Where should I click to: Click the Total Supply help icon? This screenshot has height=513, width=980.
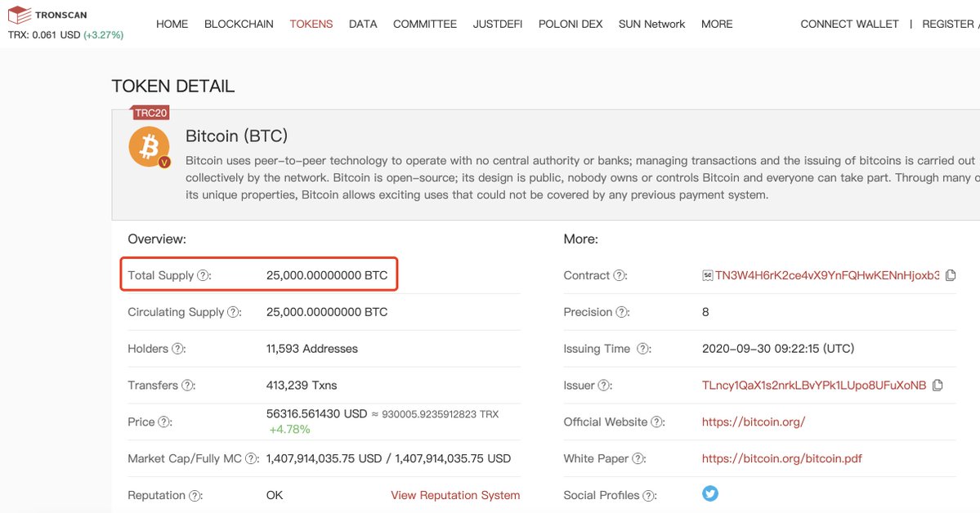tap(204, 275)
